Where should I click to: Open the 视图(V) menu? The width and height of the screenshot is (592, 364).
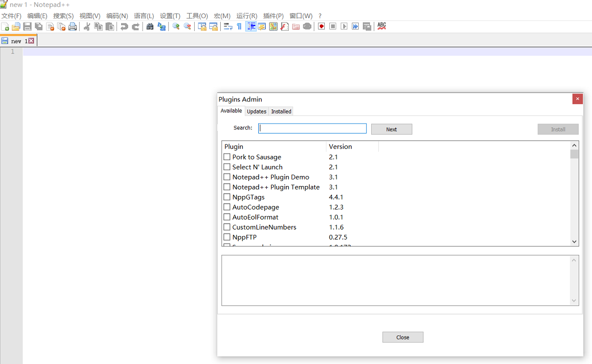pos(90,16)
